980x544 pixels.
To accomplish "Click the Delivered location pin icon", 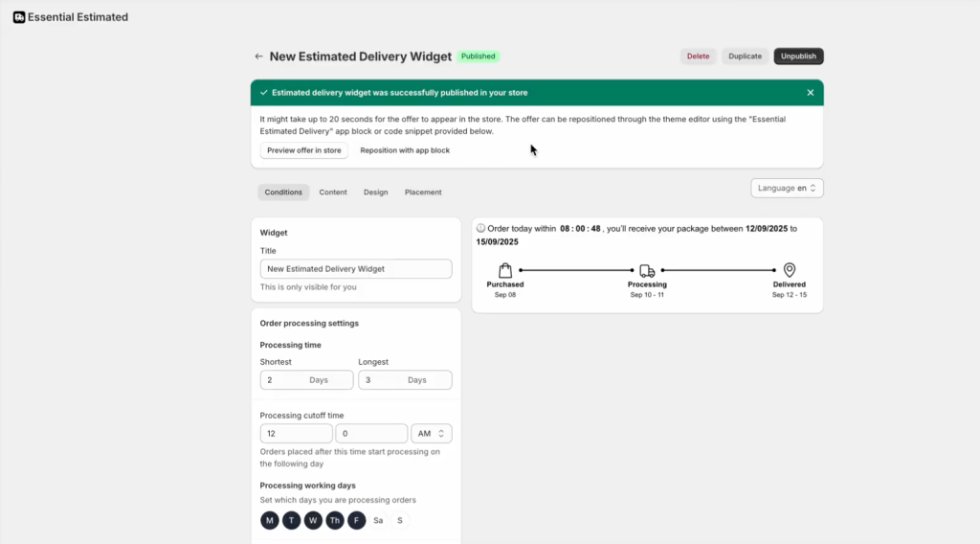I will click(790, 269).
